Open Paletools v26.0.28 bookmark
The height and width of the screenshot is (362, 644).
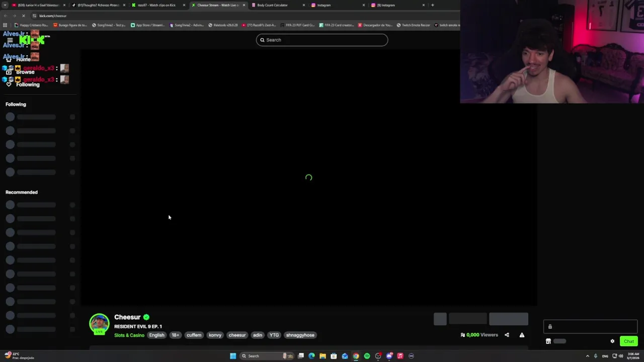coord(223,25)
